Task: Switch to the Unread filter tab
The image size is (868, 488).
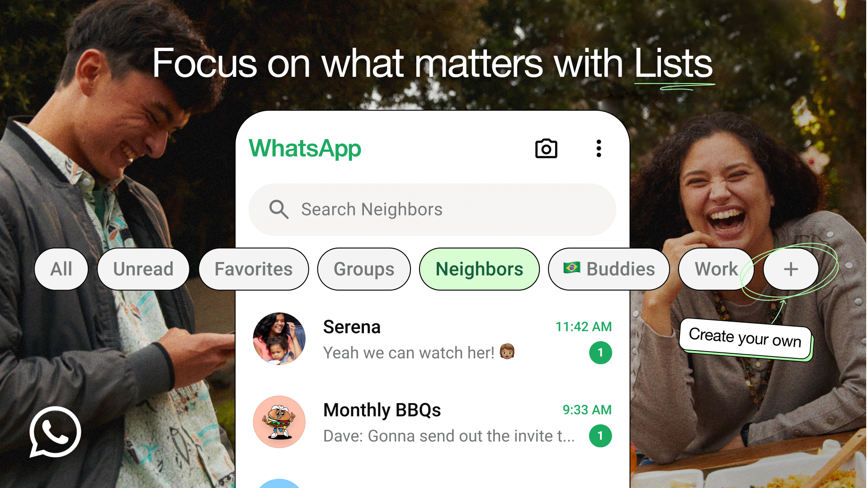Action: tap(143, 269)
